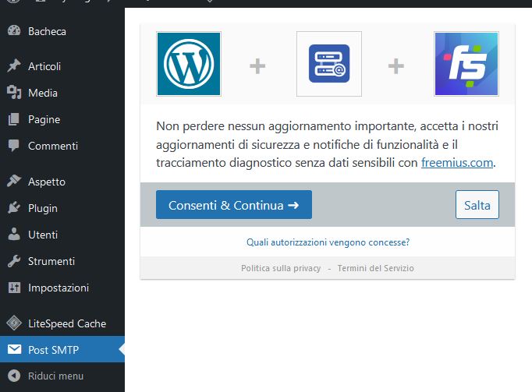Click the Bacheca dashboard gauge icon

(14, 30)
